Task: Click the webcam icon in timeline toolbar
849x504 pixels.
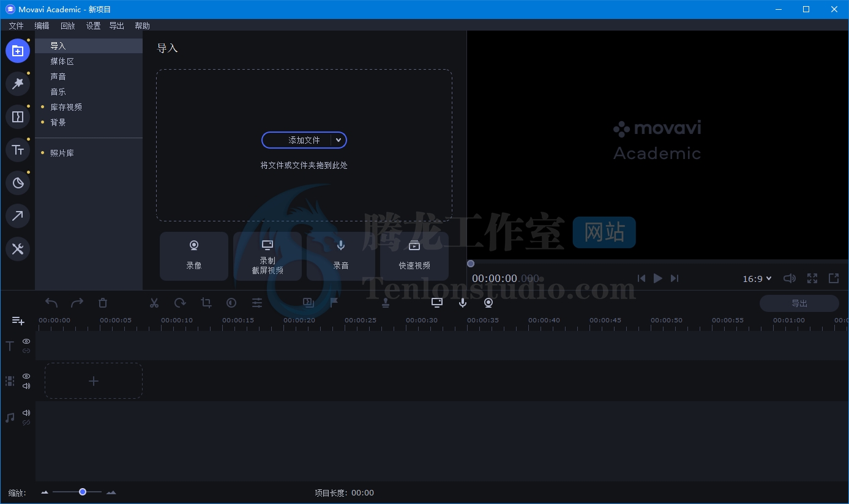Action: click(x=488, y=302)
